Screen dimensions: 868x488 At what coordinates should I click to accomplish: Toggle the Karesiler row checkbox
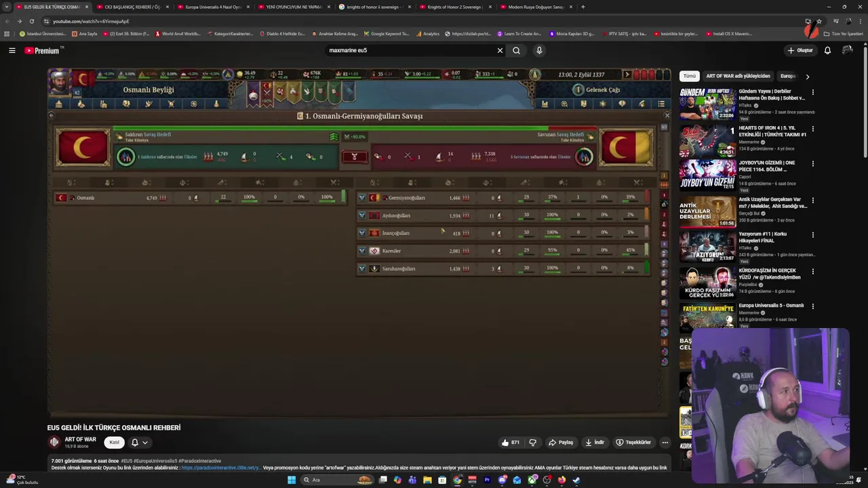pos(362,251)
